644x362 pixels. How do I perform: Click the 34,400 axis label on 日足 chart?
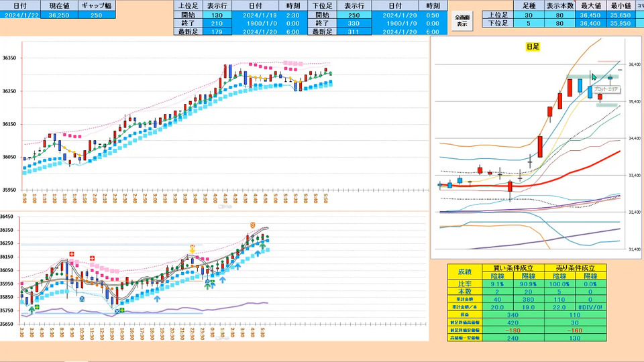tap(634, 139)
